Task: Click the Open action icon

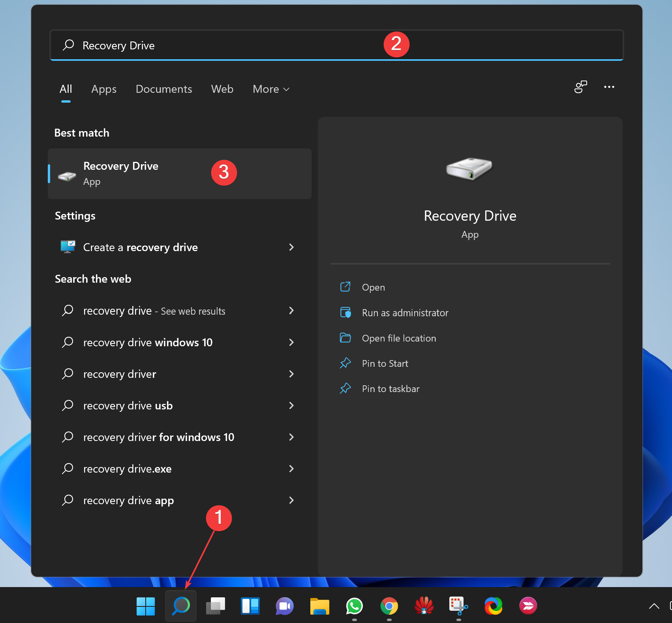Action: (345, 287)
